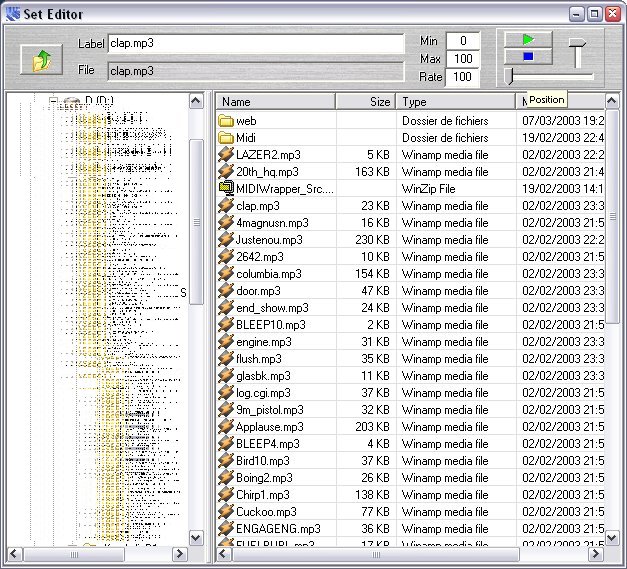Click the up-folder arrow button
This screenshot has height=569, width=627.
[x=40, y=60]
